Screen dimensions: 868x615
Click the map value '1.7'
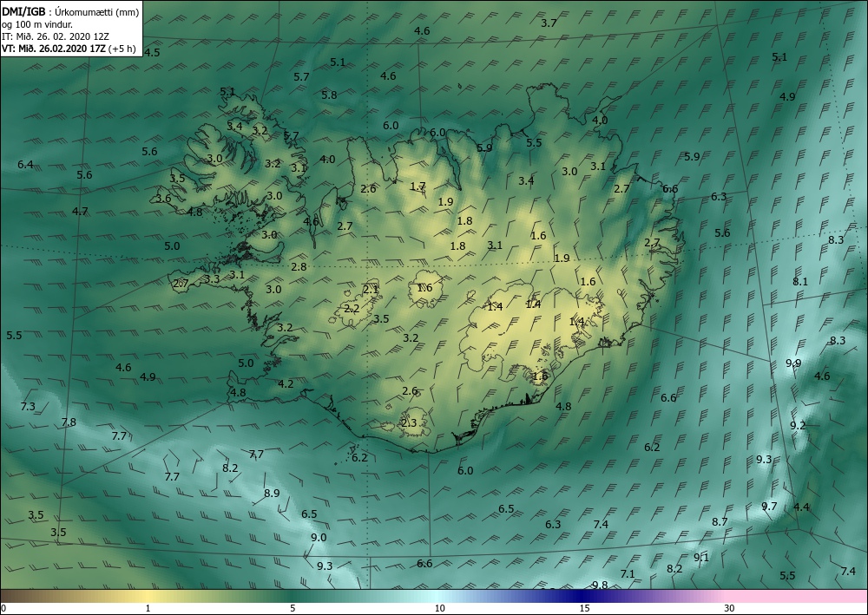418,186
